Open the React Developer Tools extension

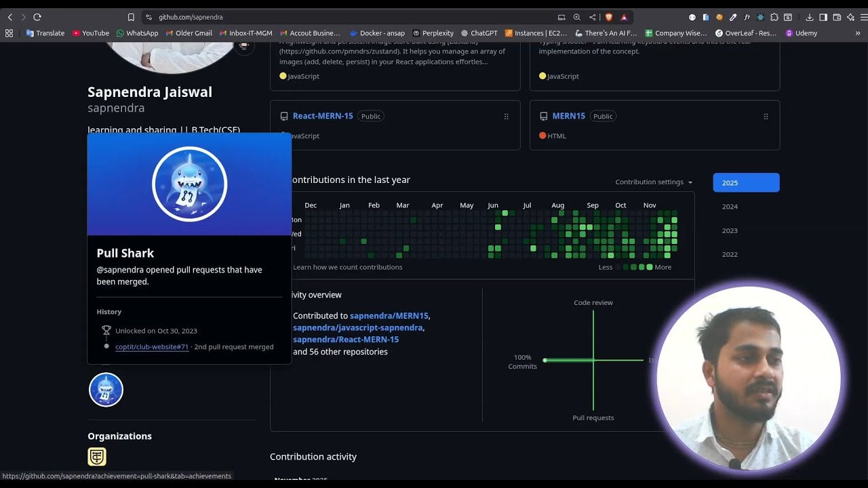760,17
